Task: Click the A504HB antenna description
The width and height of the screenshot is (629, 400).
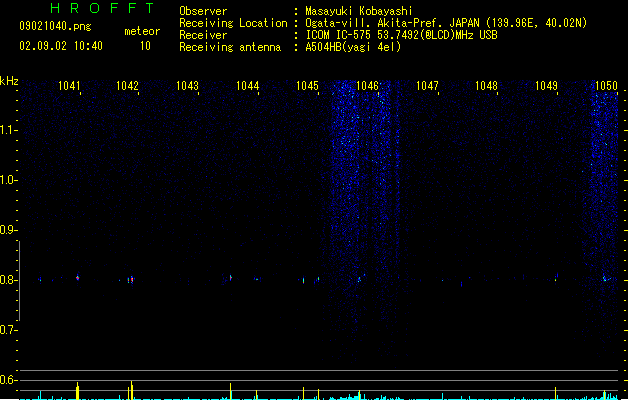Action: [353, 47]
